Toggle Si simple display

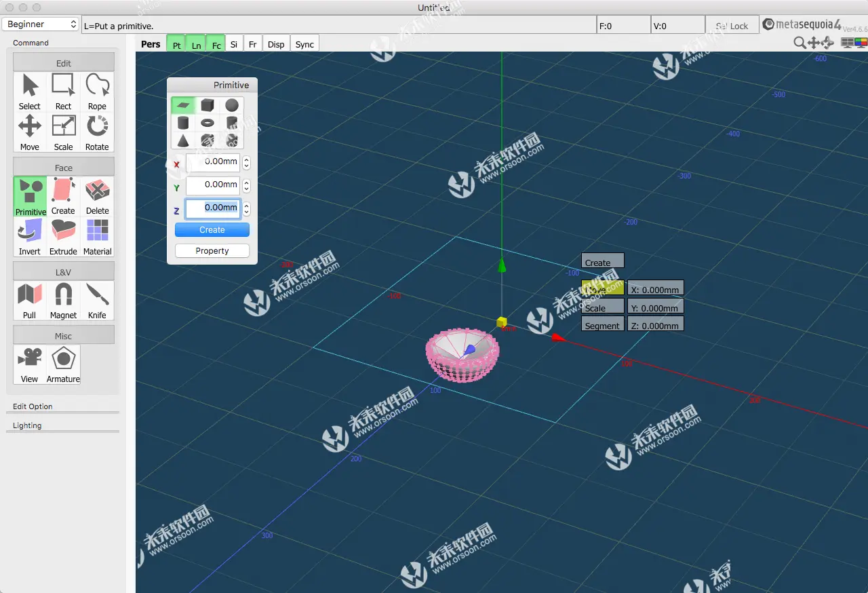click(234, 44)
